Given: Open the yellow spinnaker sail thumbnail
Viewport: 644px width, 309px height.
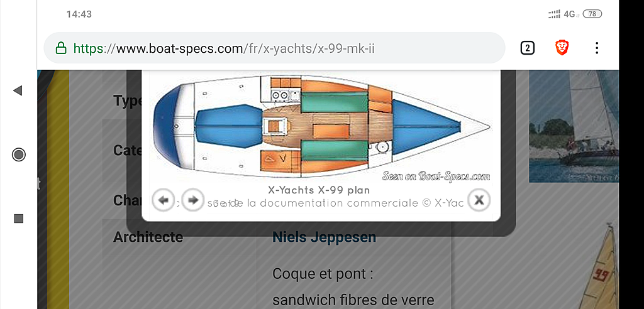Looking at the screenshot, I should point(601,270).
